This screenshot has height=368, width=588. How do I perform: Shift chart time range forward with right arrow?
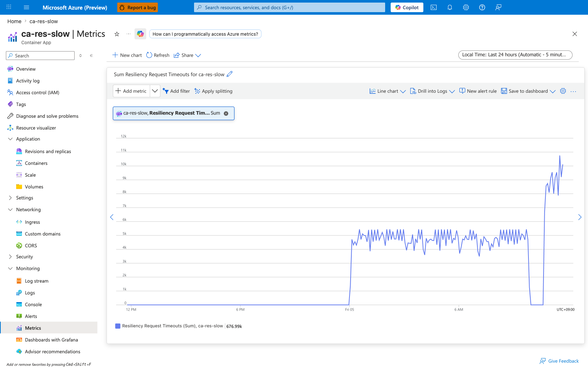click(580, 217)
